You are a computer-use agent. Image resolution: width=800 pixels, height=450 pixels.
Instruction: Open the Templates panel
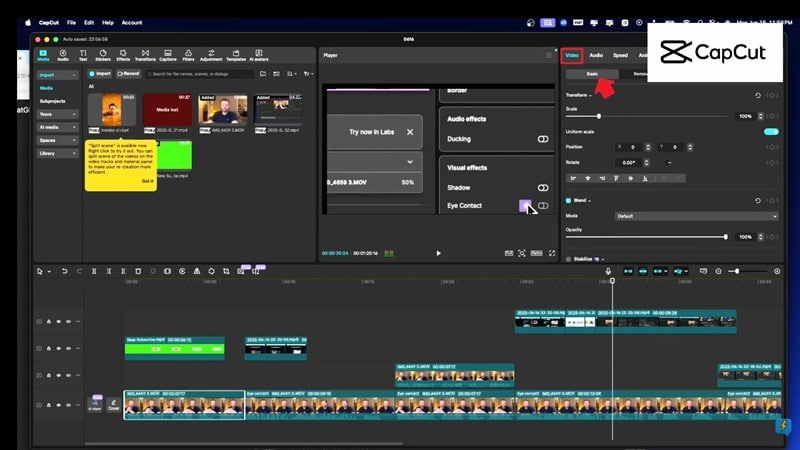point(236,55)
